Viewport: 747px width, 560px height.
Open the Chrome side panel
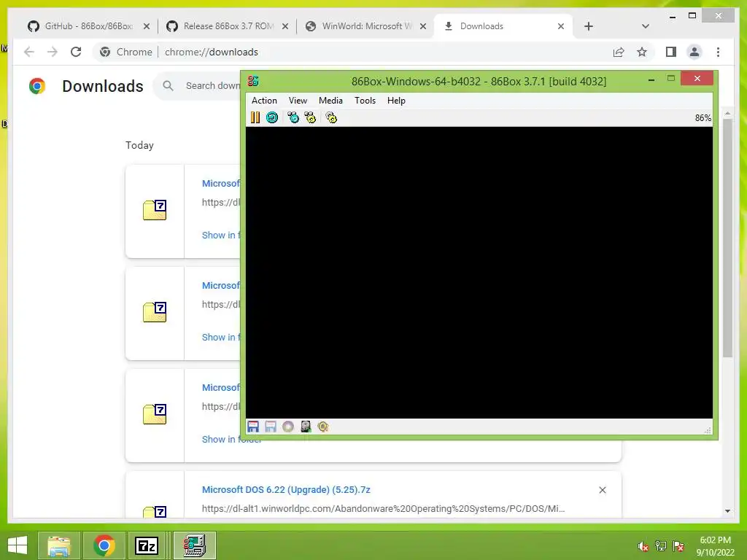(x=671, y=52)
